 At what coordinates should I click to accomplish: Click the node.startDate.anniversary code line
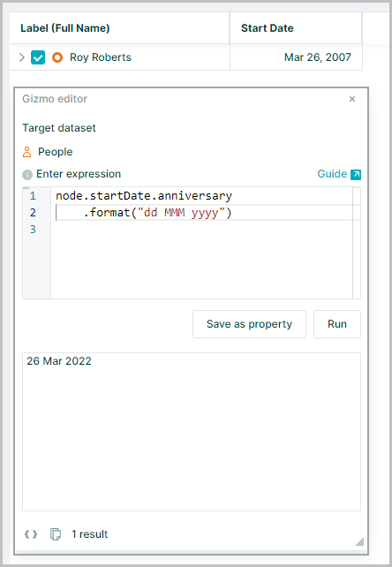tap(144, 196)
